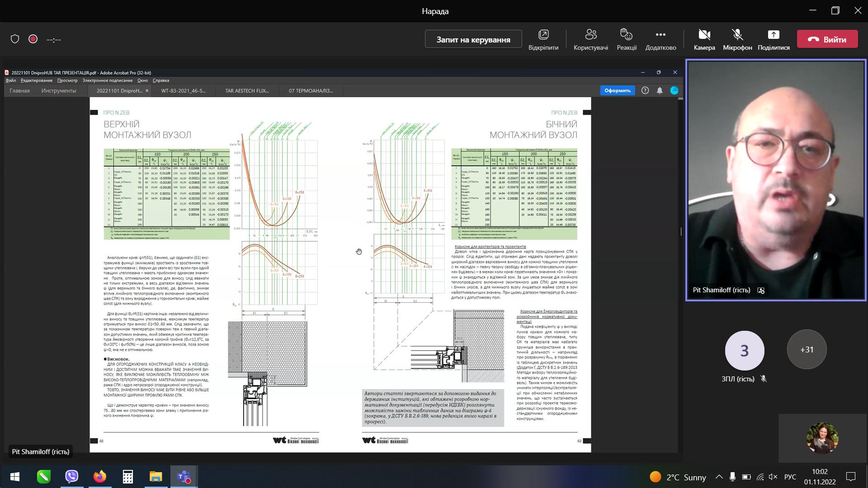Toggle the Камера camera on
The height and width of the screenshot is (488, 868).
click(x=704, y=40)
